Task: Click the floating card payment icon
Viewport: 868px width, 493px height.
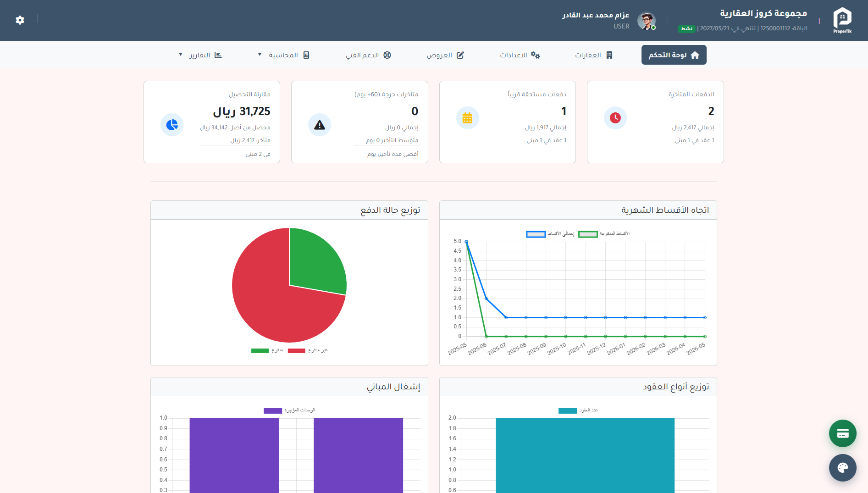Action: point(842,433)
